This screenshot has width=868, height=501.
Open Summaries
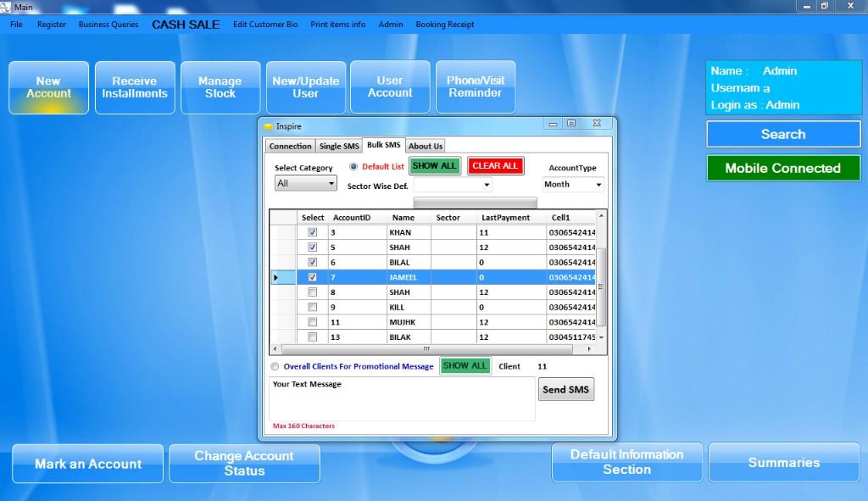(x=784, y=462)
